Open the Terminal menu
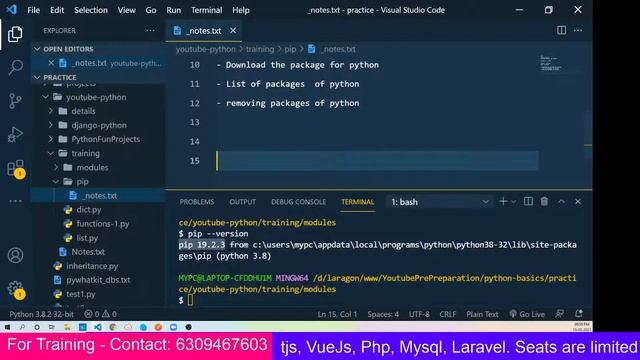The height and width of the screenshot is (360, 640). [207, 10]
